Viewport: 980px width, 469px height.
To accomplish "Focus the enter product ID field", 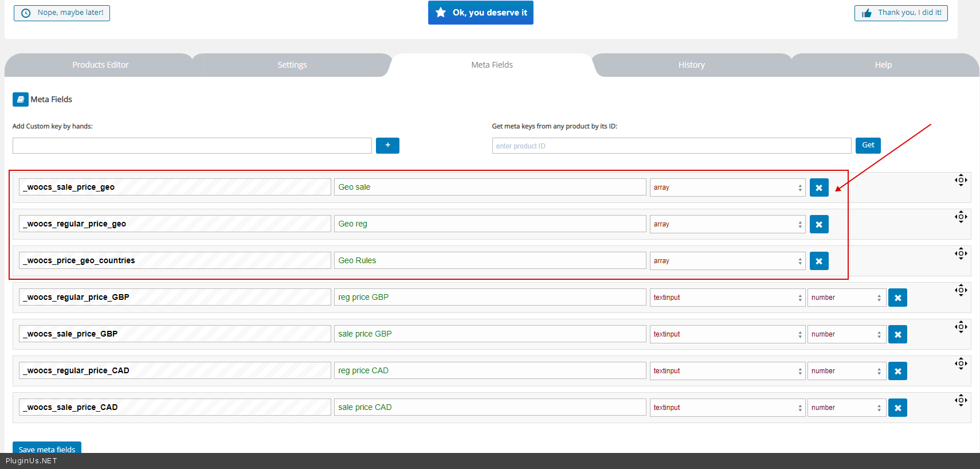I will click(x=671, y=146).
